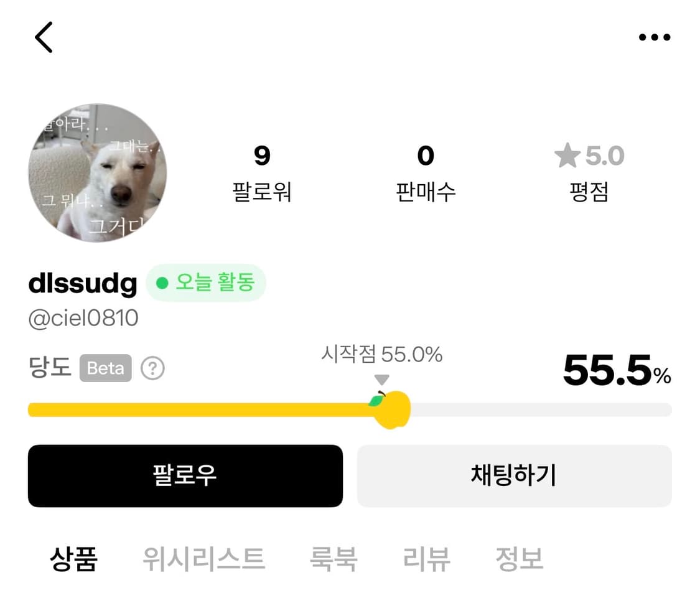Click the star icon beside the 5.0 rating

click(568, 156)
